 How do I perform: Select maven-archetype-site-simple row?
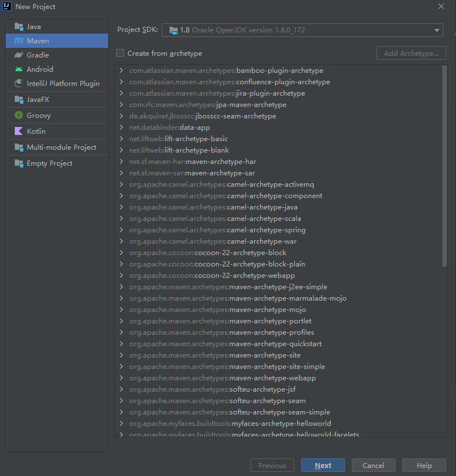tap(278, 367)
